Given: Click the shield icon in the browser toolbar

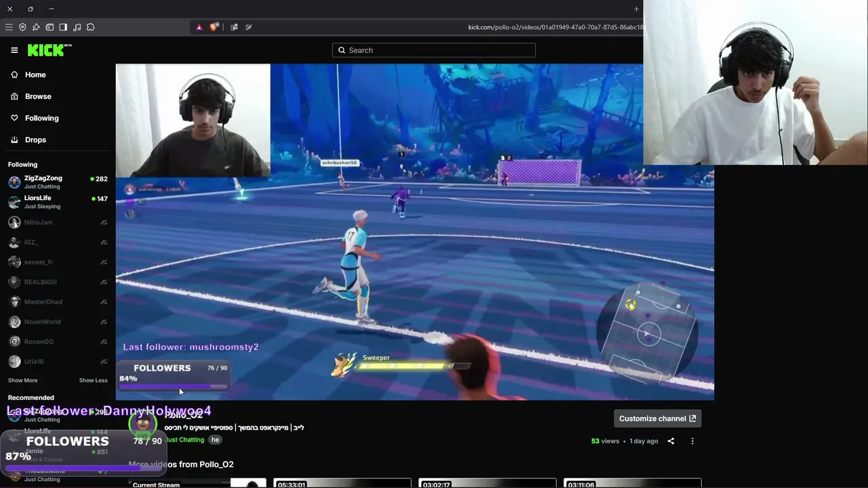Looking at the screenshot, I should (x=22, y=27).
